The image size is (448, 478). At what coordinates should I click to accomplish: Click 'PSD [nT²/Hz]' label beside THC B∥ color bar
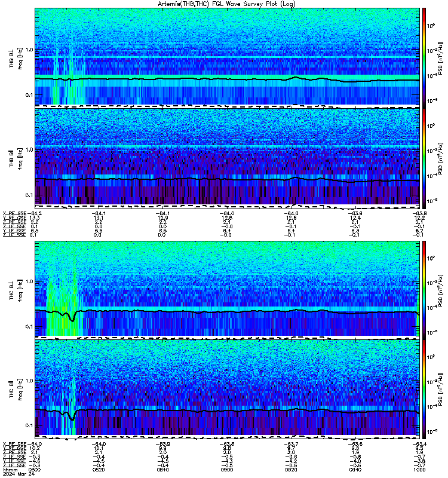pos(440,389)
